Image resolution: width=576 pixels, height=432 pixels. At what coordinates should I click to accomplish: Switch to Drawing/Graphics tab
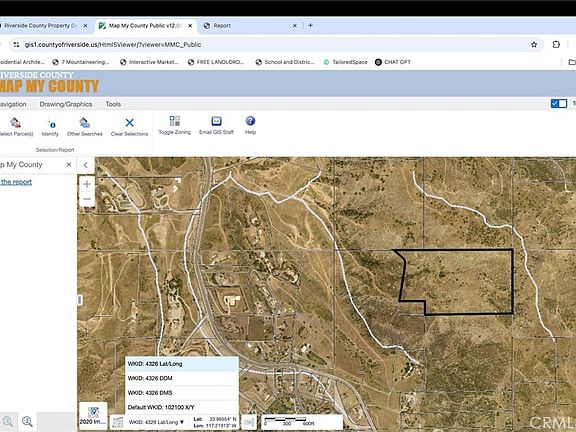[x=66, y=104]
